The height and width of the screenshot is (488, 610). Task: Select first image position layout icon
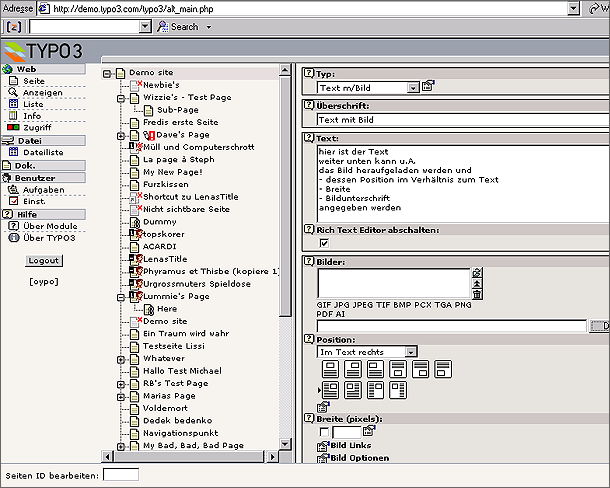pyautogui.click(x=330, y=369)
